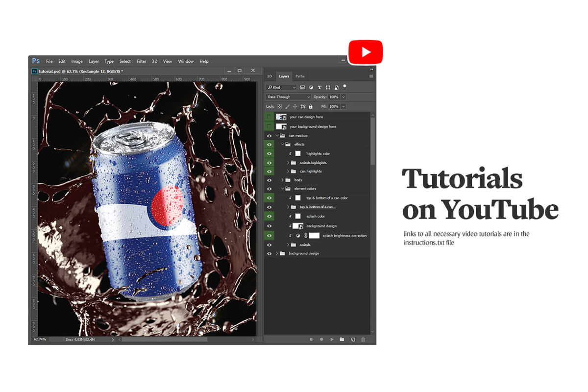Expand the body group

[282, 180]
